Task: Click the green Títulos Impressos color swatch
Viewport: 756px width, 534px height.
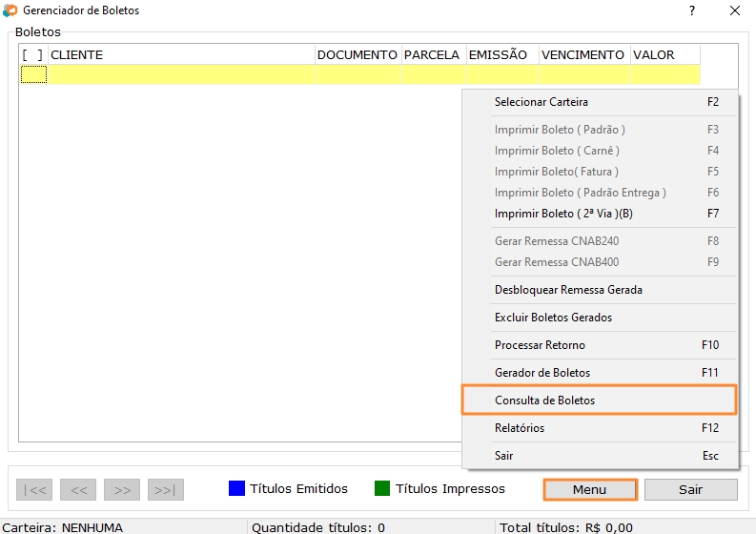Action: coord(382,488)
